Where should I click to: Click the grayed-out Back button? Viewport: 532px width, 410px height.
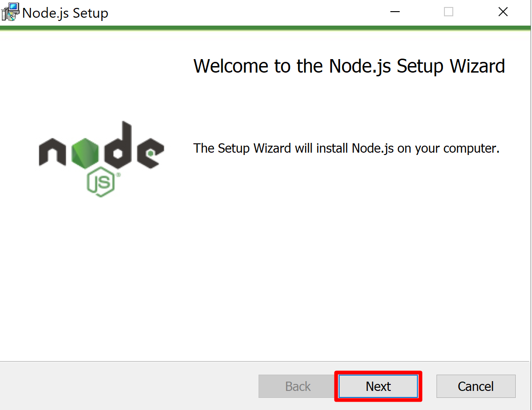(298, 386)
